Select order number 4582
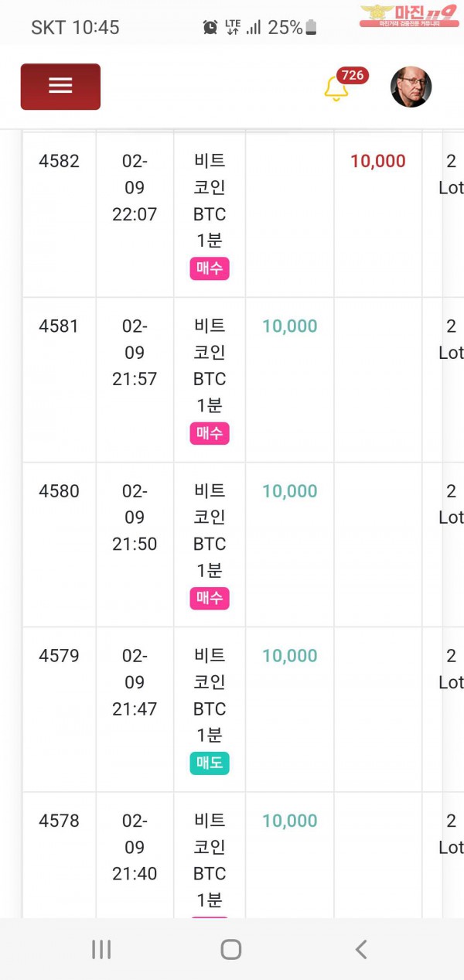Screen dimensions: 464x980 (x=59, y=162)
